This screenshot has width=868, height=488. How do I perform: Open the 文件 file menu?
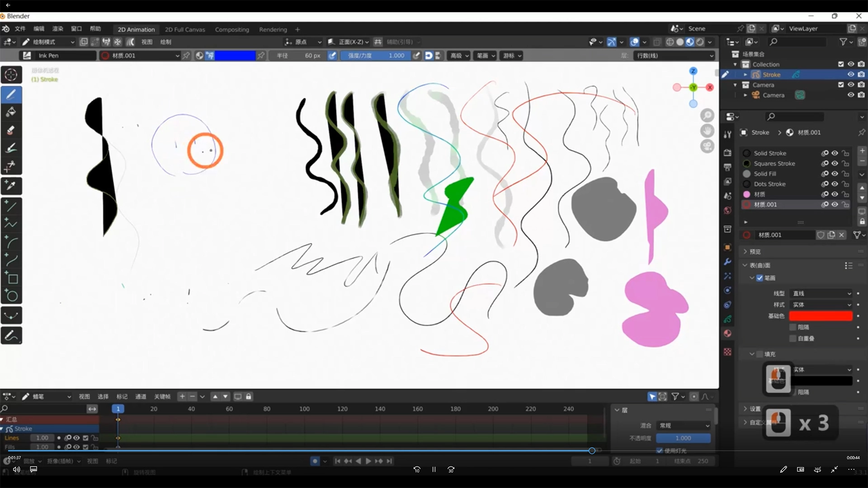(x=20, y=28)
